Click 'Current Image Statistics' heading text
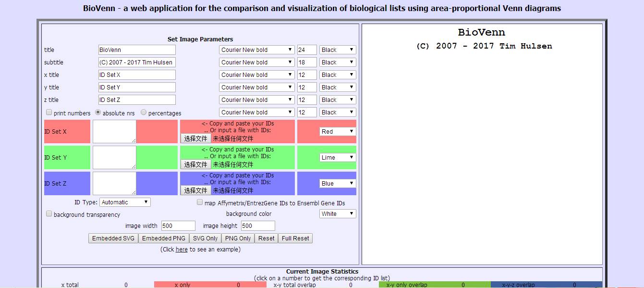The width and height of the screenshot is (644, 288). pyautogui.click(x=322, y=271)
